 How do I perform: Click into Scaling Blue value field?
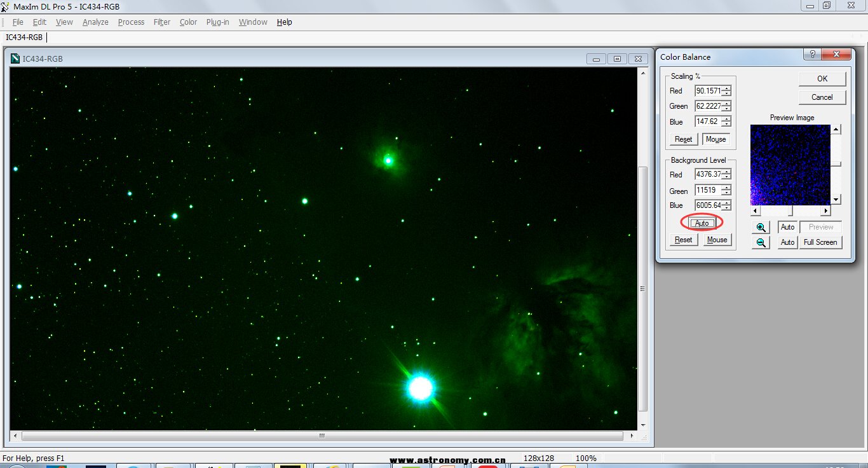point(708,121)
